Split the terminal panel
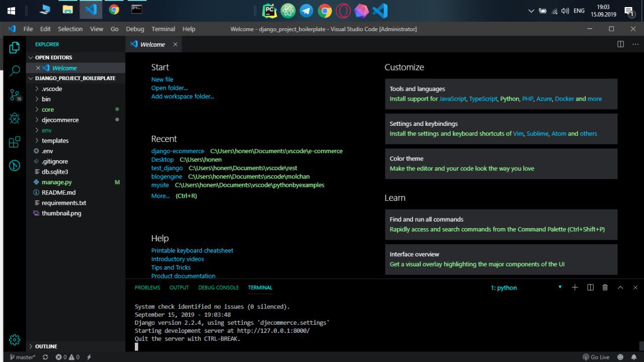The height and width of the screenshot is (362, 644). 591,287
